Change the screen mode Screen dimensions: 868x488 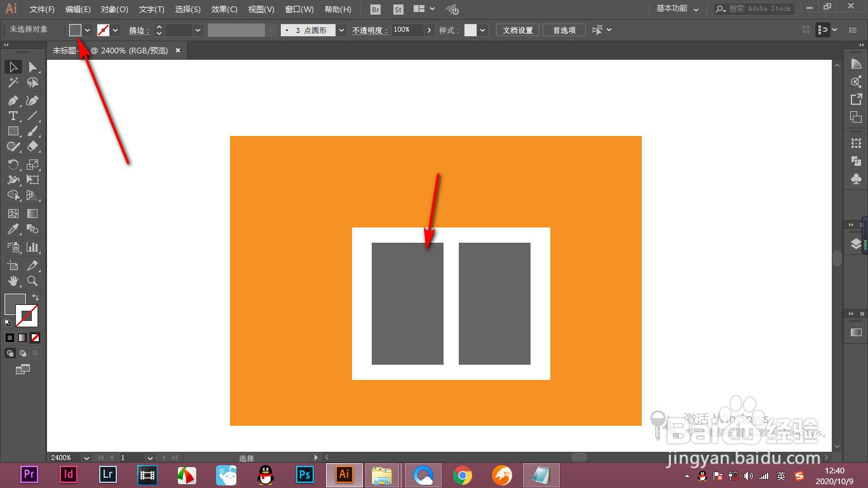tap(23, 369)
